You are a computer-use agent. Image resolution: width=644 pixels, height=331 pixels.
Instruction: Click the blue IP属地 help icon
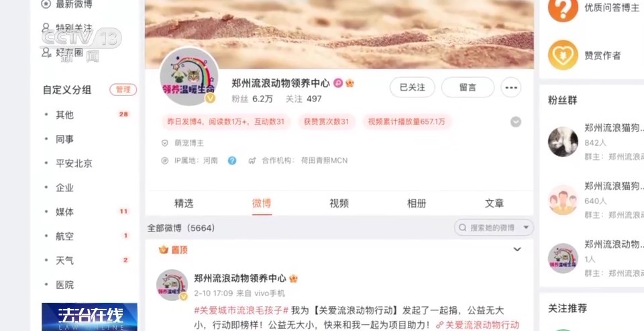(232, 160)
